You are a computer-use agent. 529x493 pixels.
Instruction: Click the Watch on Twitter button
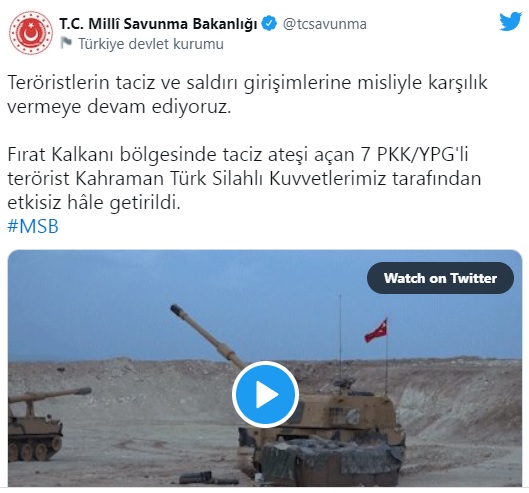point(440,278)
